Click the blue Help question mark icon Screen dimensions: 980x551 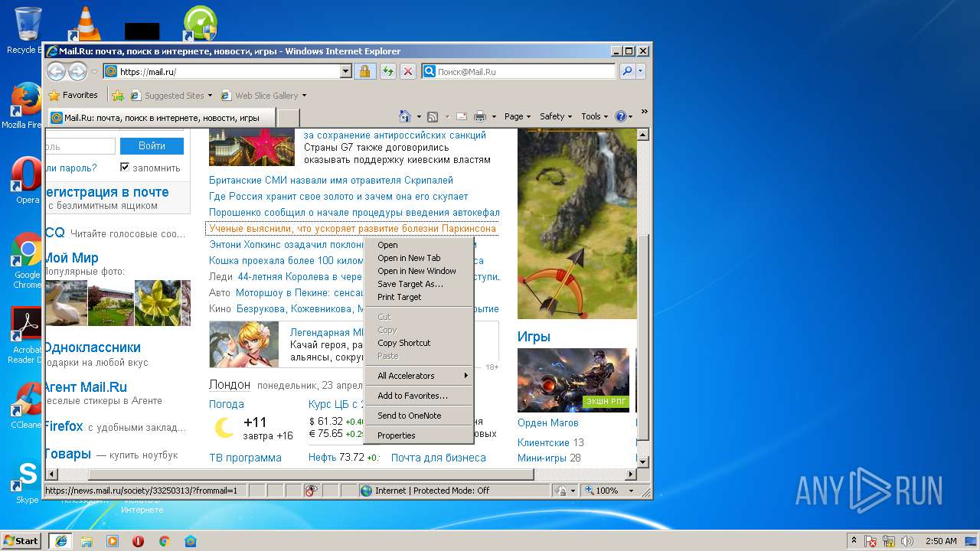point(620,116)
